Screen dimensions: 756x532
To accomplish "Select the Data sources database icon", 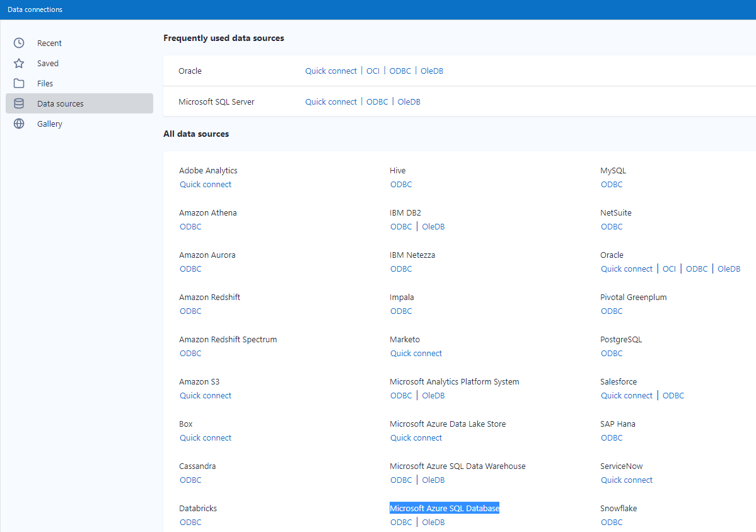I will [18, 103].
